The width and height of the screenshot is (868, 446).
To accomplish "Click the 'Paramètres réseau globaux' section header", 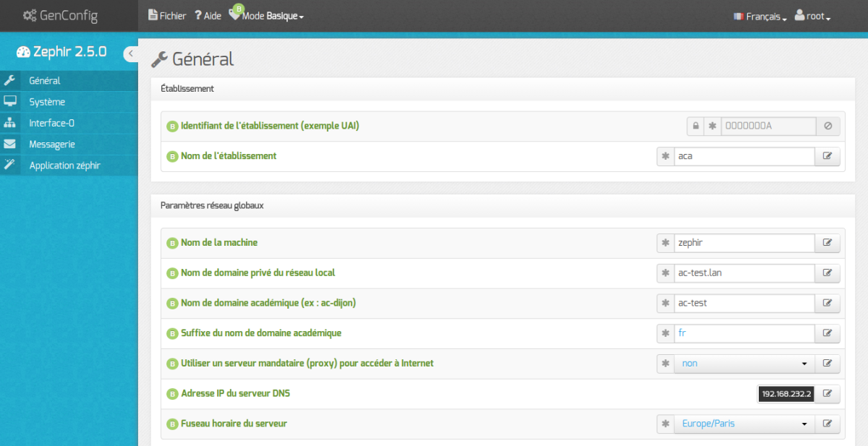I will (212, 205).
